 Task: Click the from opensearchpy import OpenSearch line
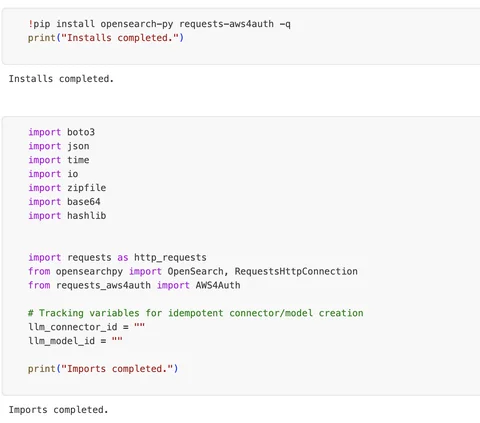coord(193,271)
